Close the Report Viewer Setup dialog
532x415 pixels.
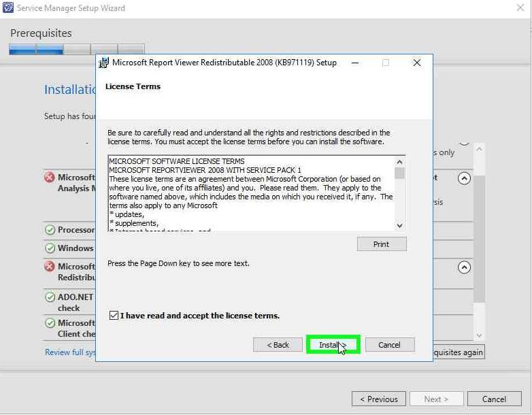pos(417,63)
